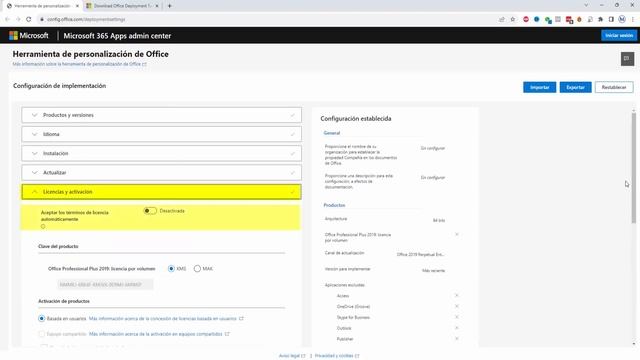Click info icon under license terms setting

click(x=43, y=226)
